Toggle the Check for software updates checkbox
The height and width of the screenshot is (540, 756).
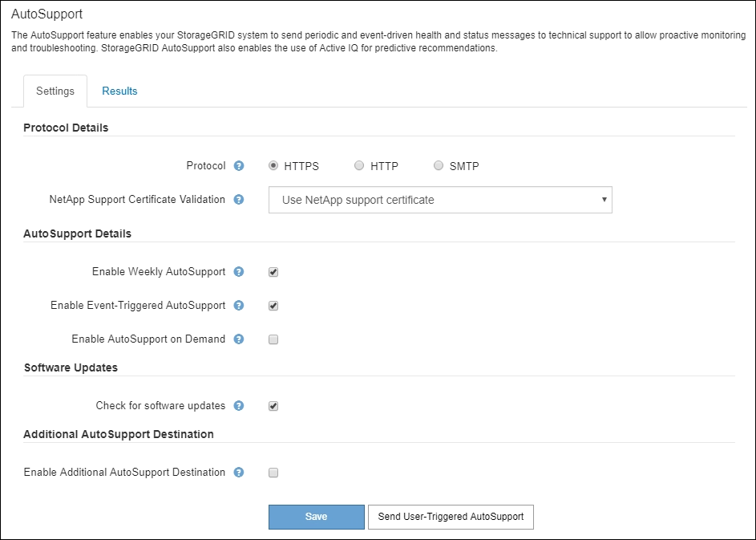[x=273, y=406]
